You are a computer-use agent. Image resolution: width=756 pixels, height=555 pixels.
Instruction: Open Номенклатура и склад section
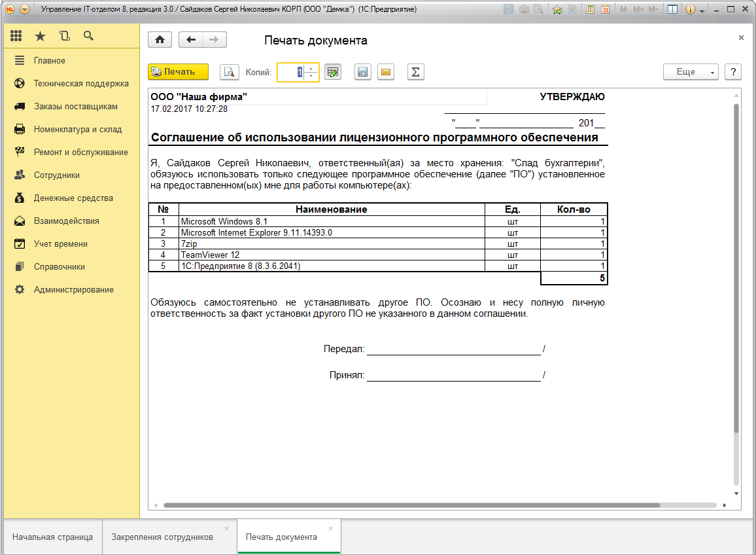click(78, 130)
